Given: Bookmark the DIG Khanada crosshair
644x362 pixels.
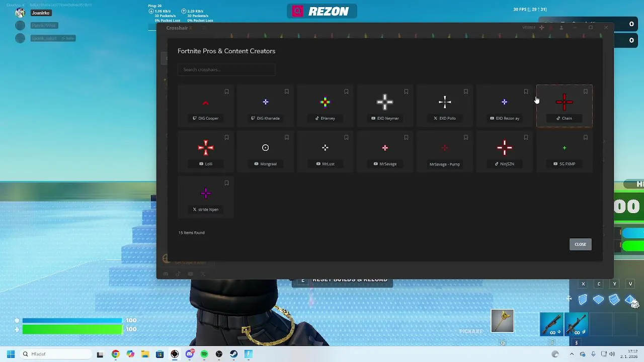Looking at the screenshot, I should coord(286,92).
